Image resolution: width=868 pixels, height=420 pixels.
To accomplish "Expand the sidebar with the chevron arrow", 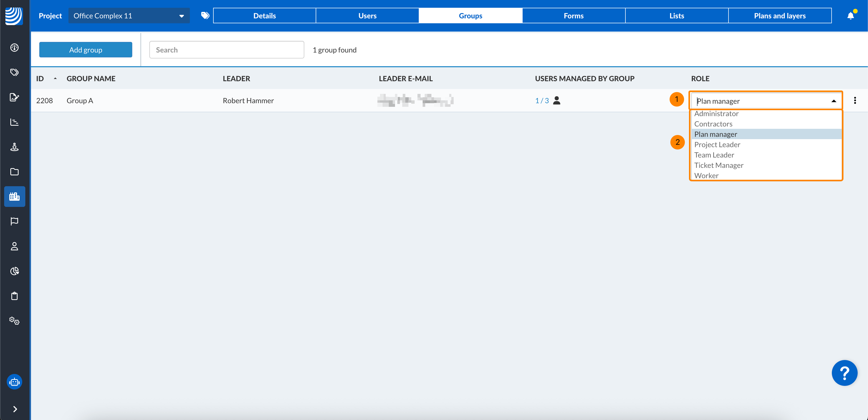I will (15, 409).
